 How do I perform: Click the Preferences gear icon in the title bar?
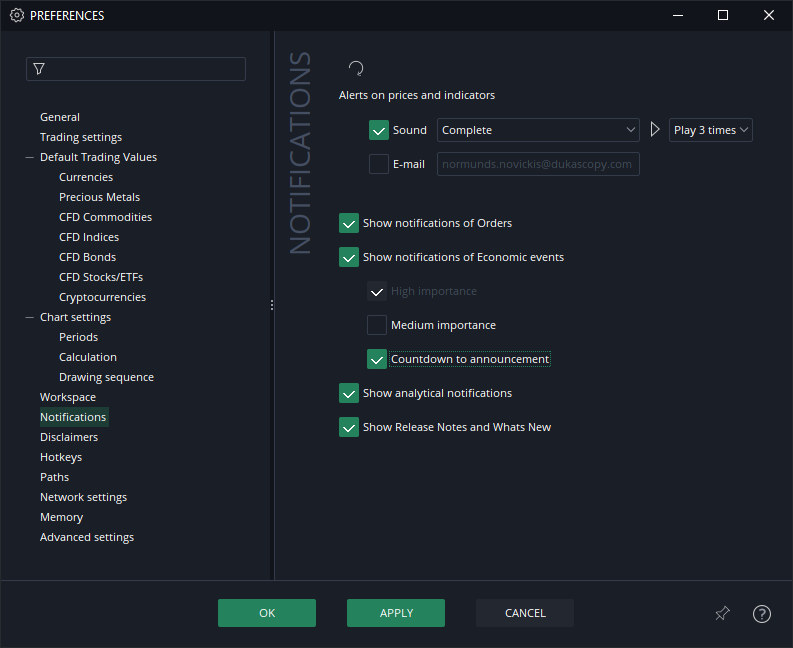pyautogui.click(x=16, y=15)
